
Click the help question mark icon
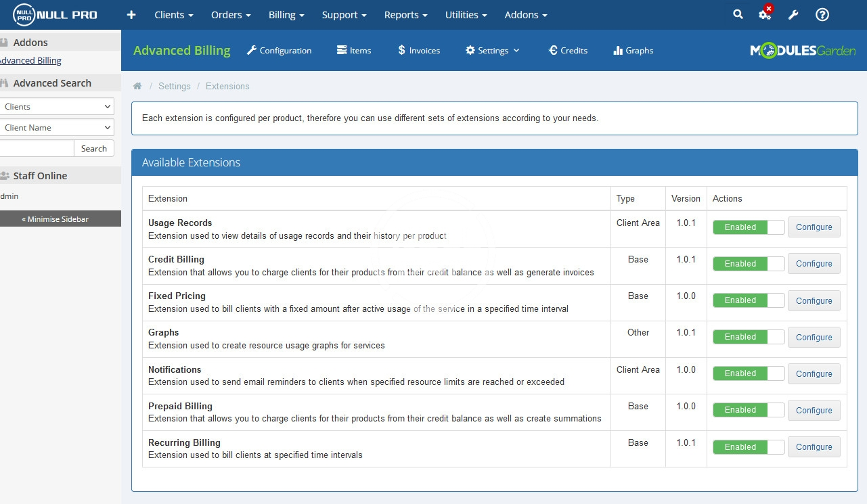(x=822, y=15)
